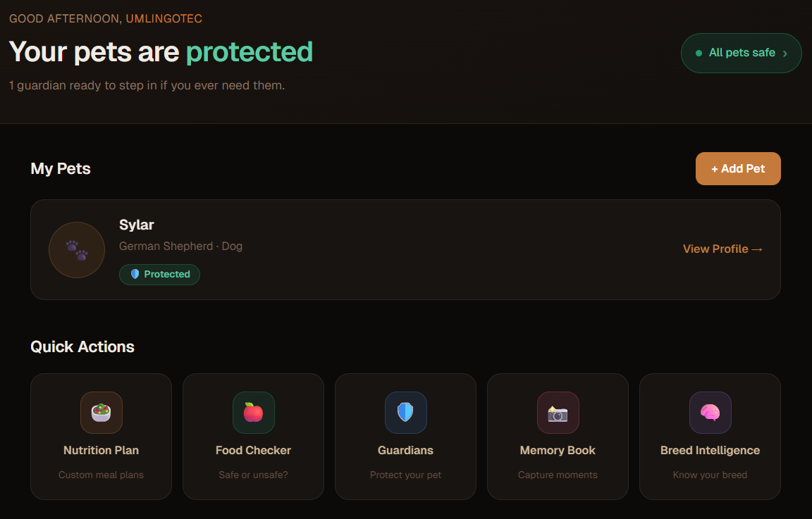Open the All pets safe status pill
The width and height of the screenshot is (812, 519).
[741, 54]
